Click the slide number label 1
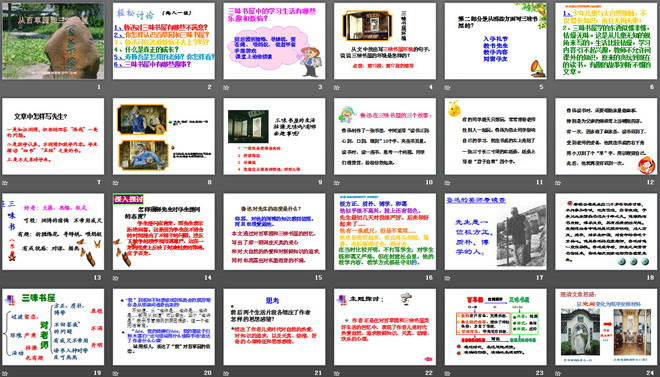Screen dimensions: 660x377 click(x=99, y=87)
